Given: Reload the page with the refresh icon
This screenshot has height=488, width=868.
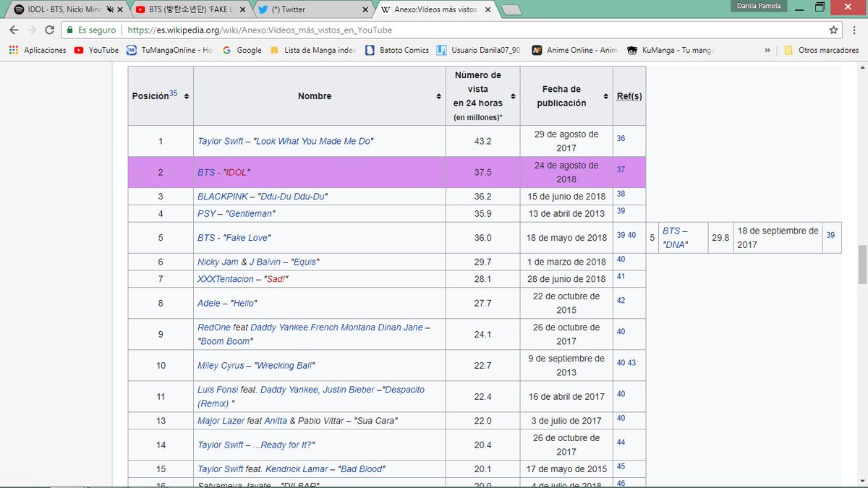Looking at the screenshot, I should coord(50,30).
